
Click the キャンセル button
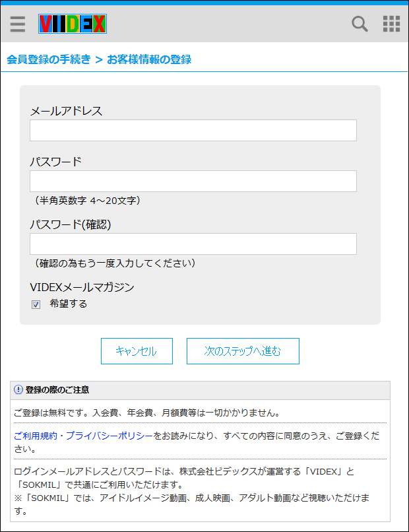137,351
